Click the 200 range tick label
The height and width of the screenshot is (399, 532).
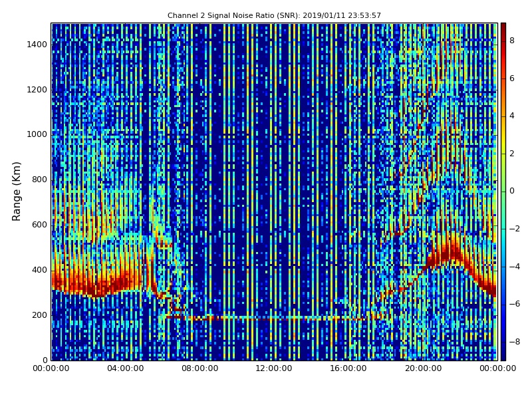click(x=39, y=315)
